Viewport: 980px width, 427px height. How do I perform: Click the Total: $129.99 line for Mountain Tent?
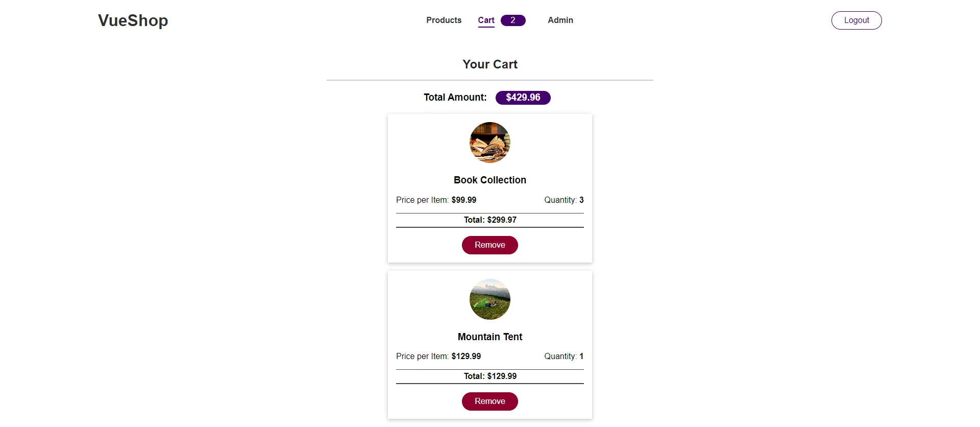click(x=489, y=376)
